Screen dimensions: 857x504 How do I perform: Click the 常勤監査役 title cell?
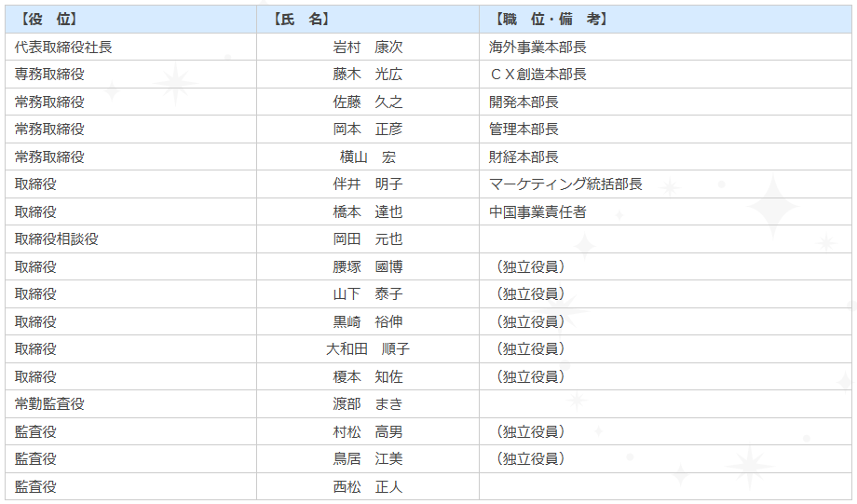click(49, 404)
